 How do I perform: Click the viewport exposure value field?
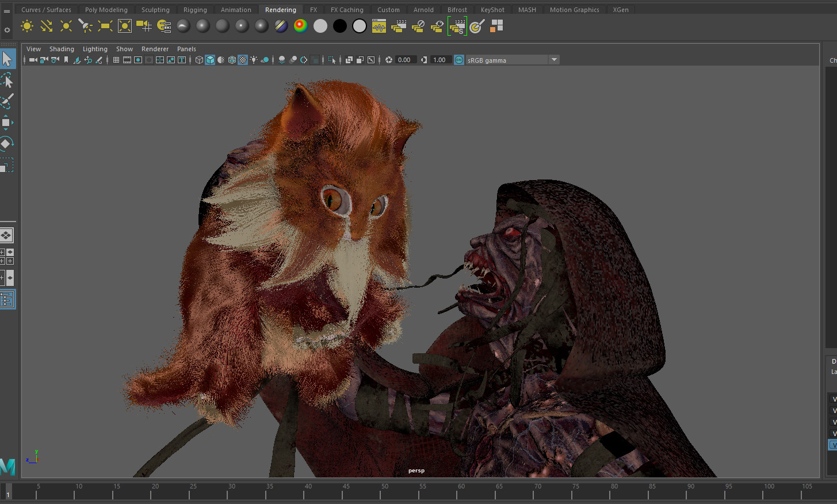(404, 60)
